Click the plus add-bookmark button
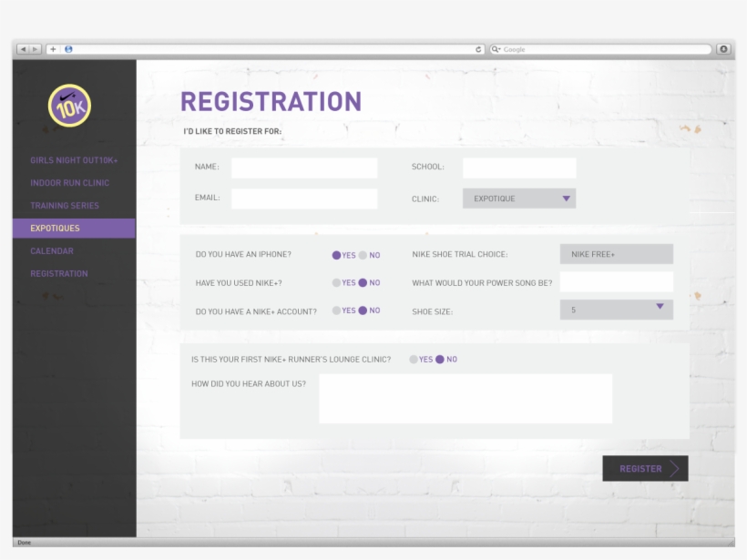 [53, 49]
